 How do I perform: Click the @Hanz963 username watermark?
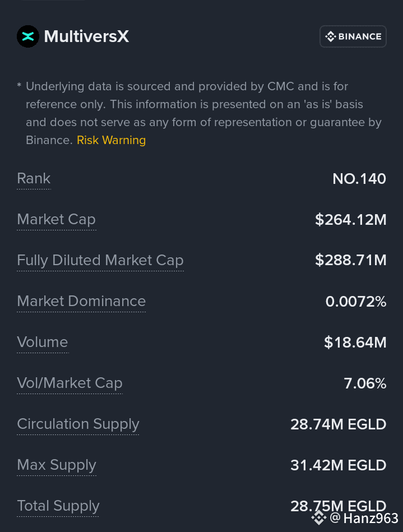pos(364,517)
